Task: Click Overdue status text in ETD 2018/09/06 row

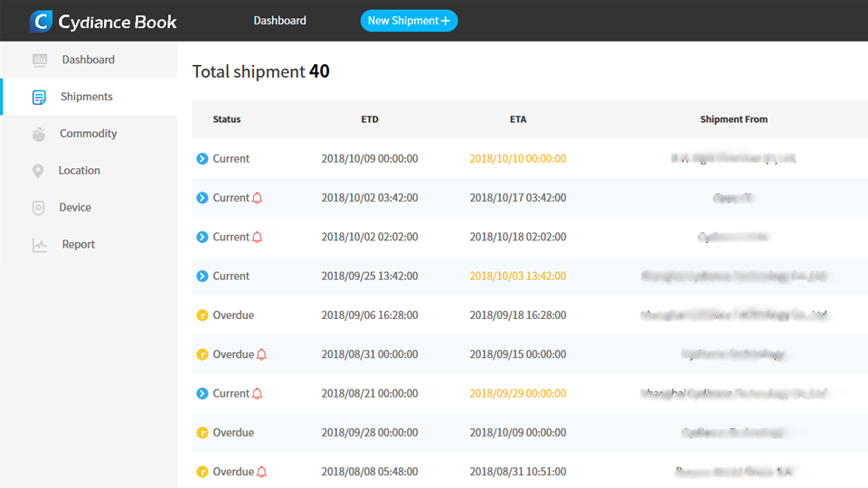Action: click(233, 314)
